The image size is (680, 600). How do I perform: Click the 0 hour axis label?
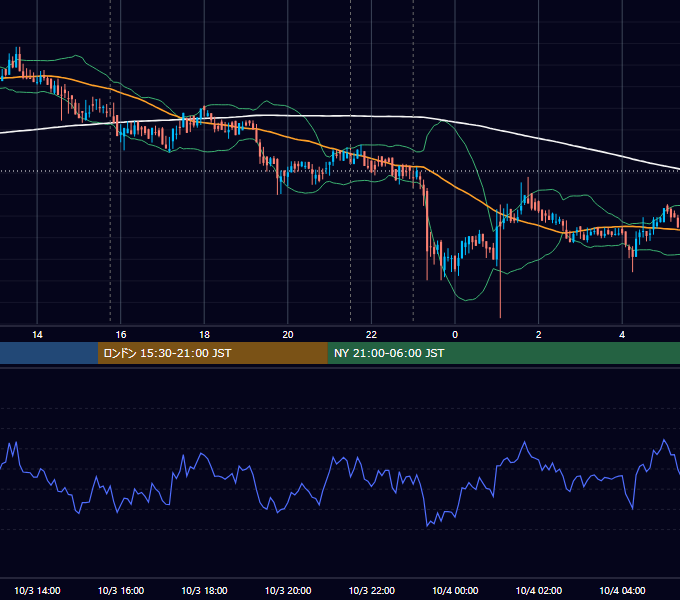[x=455, y=335]
